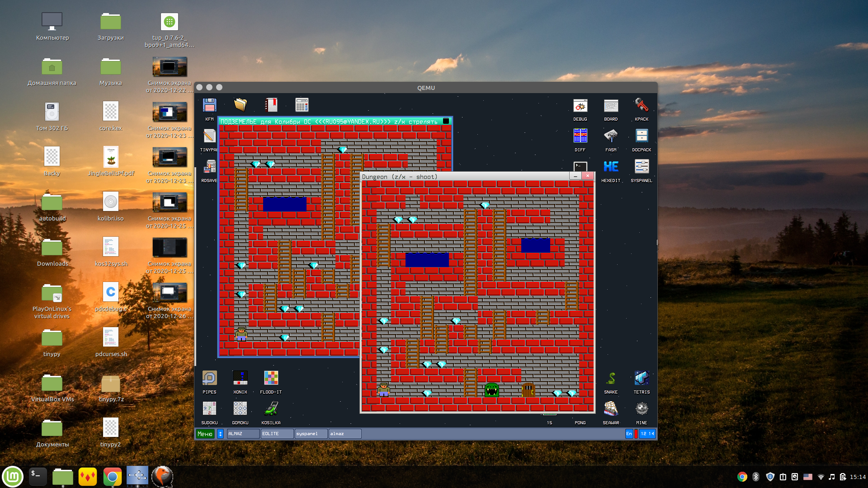Screen dimensions: 868x488
Task: Launch the HEXEDIT icon
Action: click(611, 167)
